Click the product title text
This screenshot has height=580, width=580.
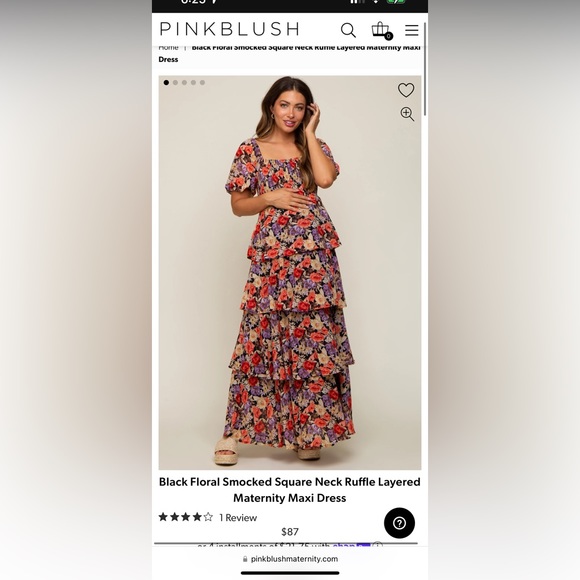[290, 490]
